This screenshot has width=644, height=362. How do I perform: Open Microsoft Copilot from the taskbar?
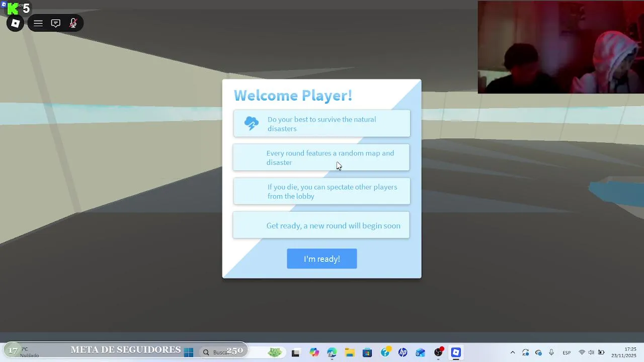(x=314, y=352)
